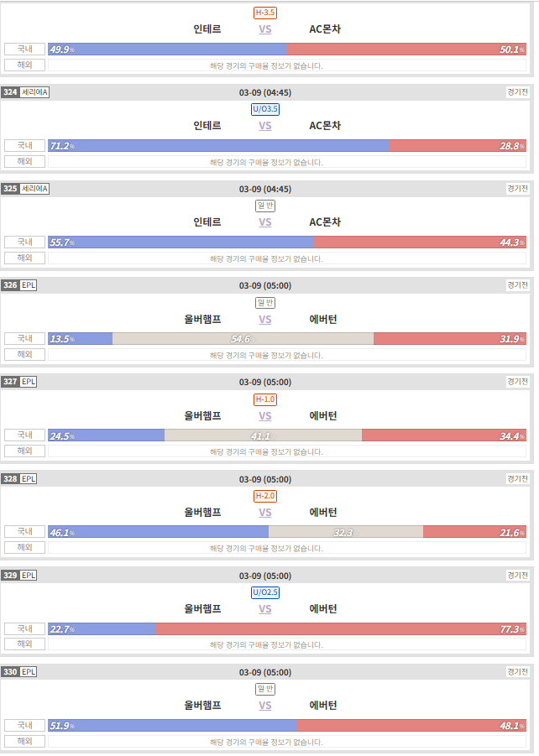Viewport: 539px width, 756px height.
Task: Select the 해외 tab in match 329
Action: [24, 644]
